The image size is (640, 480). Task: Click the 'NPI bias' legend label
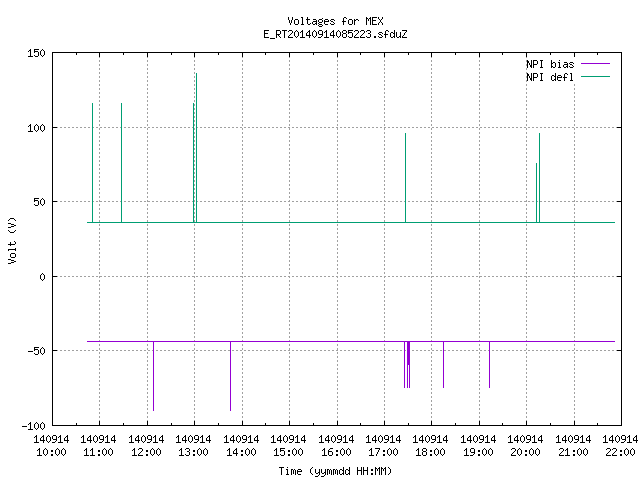pyautogui.click(x=550, y=64)
